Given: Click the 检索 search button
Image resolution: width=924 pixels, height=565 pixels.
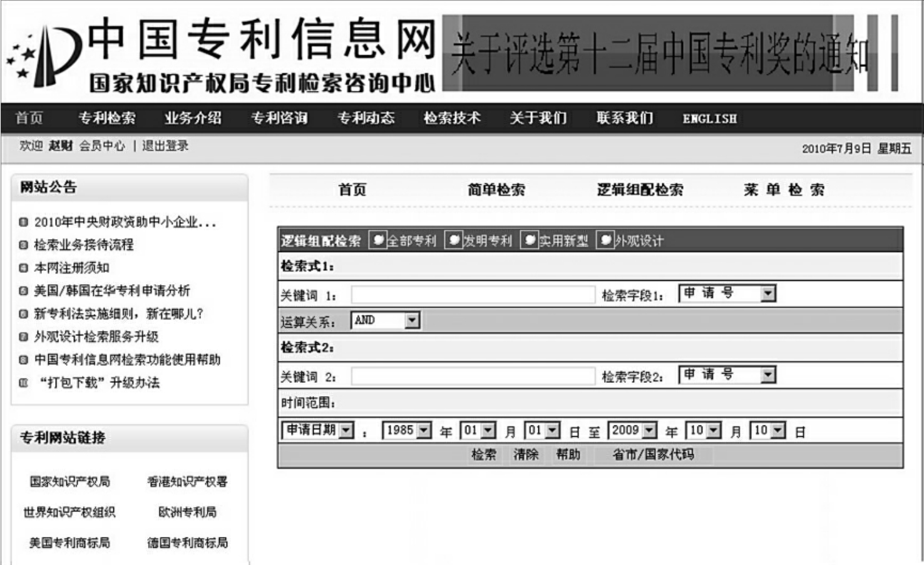Looking at the screenshot, I should click(484, 455).
